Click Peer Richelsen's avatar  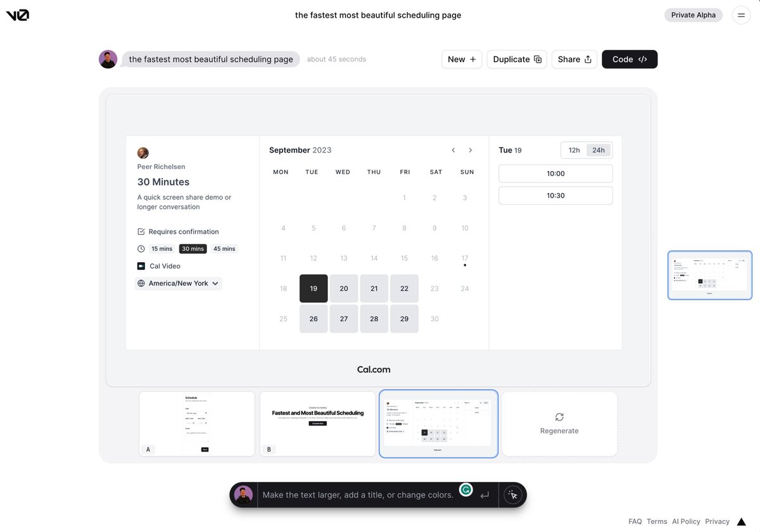click(143, 153)
